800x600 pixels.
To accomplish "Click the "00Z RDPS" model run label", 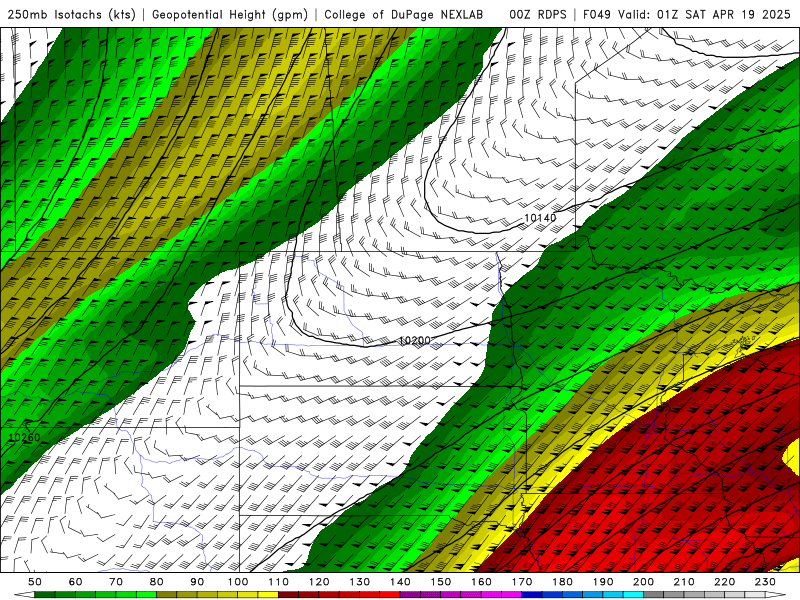I will click(538, 14).
